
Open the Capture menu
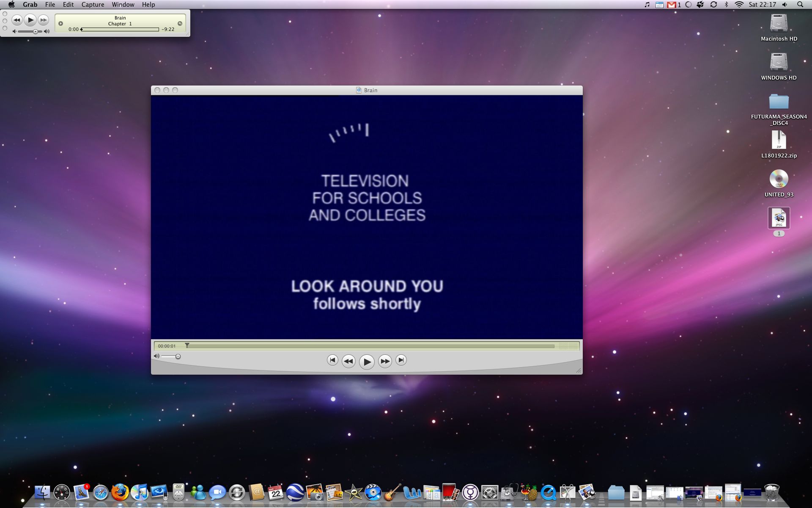click(93, 5)
